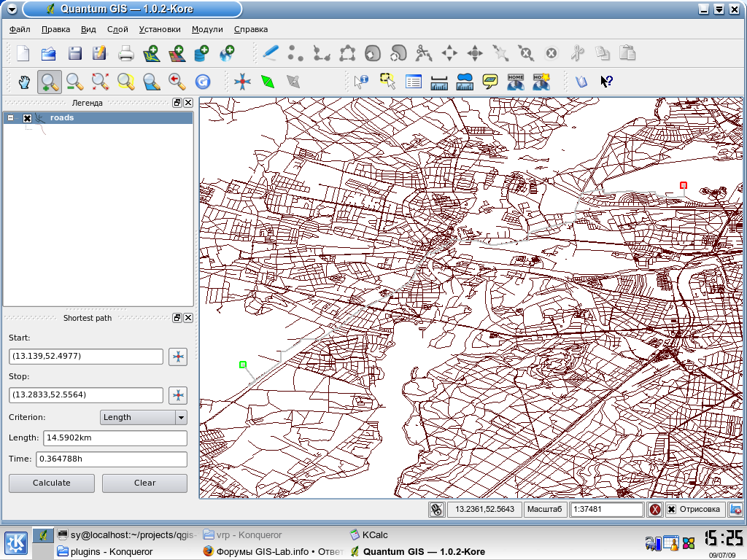Click the Refresh map icon
This screenshot has width=747, height=560.
click(203, 81)
